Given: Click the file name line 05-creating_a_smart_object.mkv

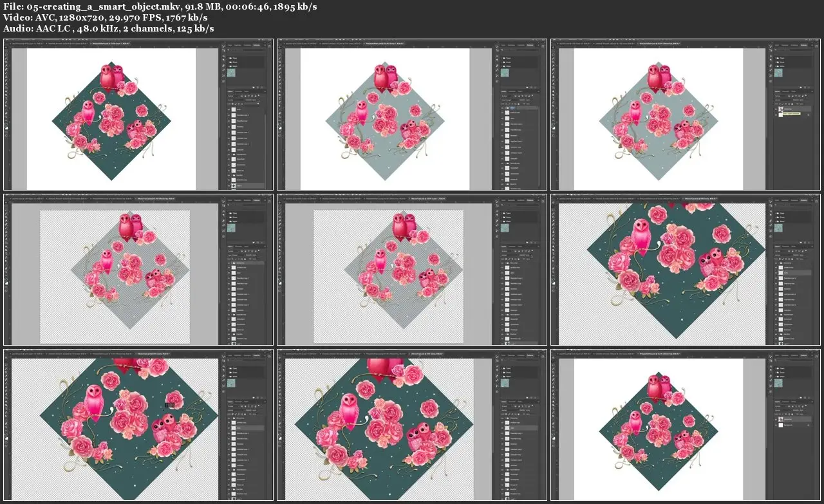Looking at the screenshot, I should [x=160, y=6].
